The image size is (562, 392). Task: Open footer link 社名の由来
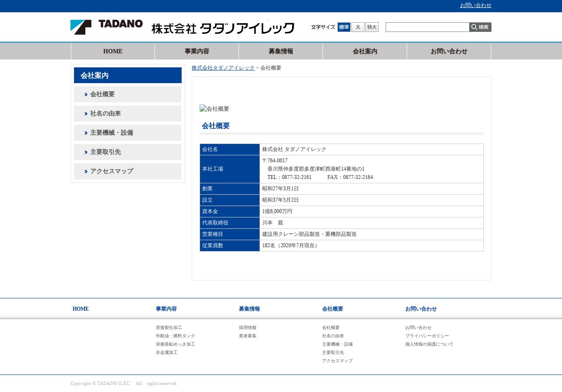coord(333,336)
